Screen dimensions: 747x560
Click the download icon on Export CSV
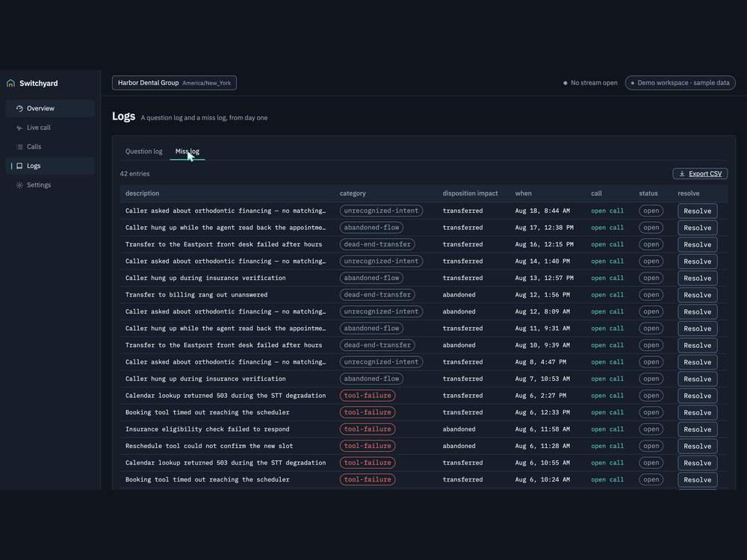(682, 174)
